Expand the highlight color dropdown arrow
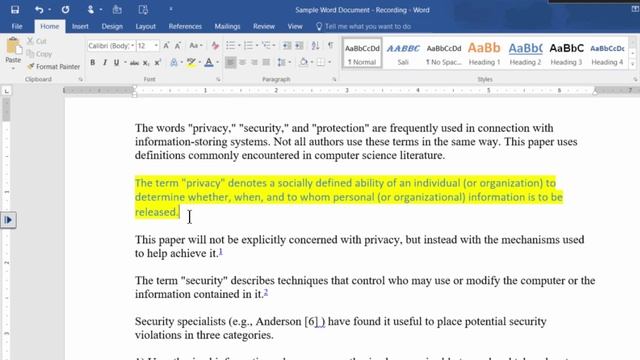640x360 pixels. pos(199,62)
